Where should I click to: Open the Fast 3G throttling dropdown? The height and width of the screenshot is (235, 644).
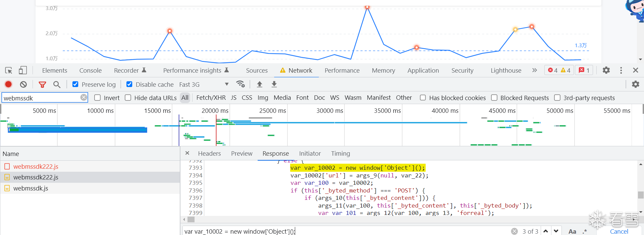click(x=204, y=84)
